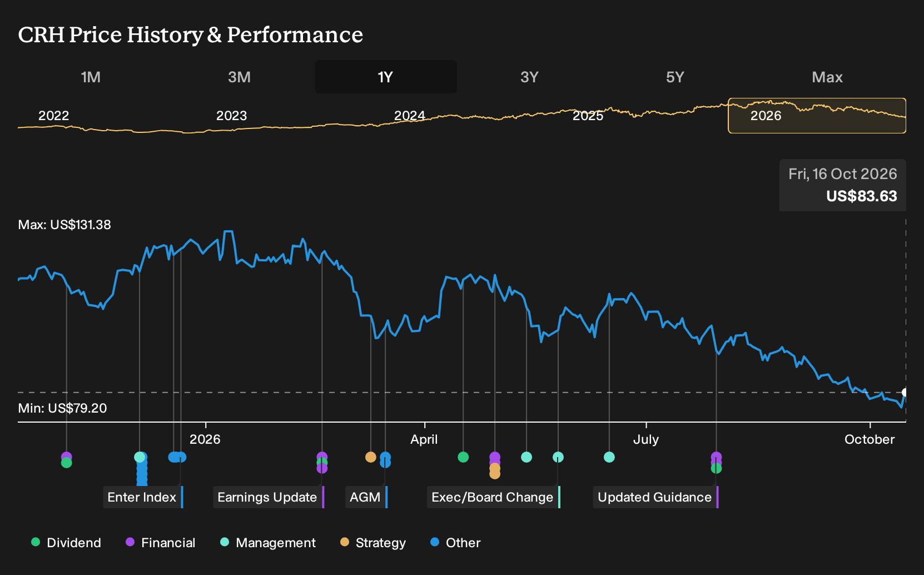Image resolution: width=924 pixels, height=575 pixels.
Task: Toggle the Management legend filter
Action: [268, 543]
